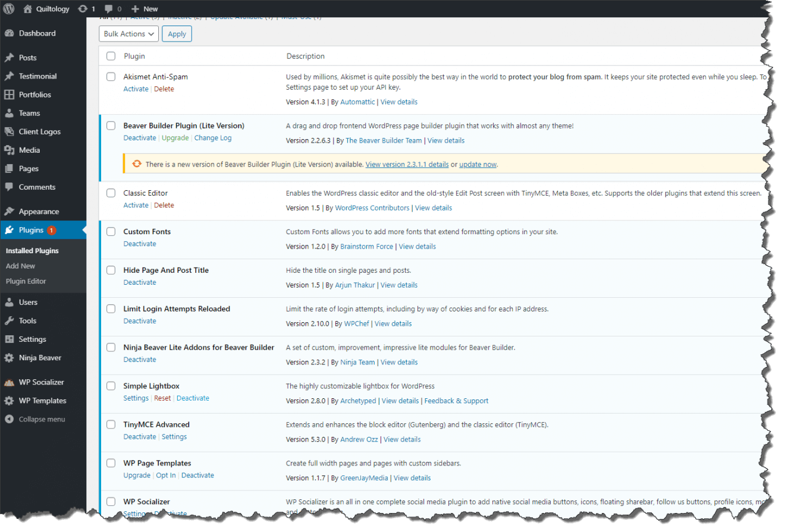Click the Client Logos images icon

coord(9,131)
